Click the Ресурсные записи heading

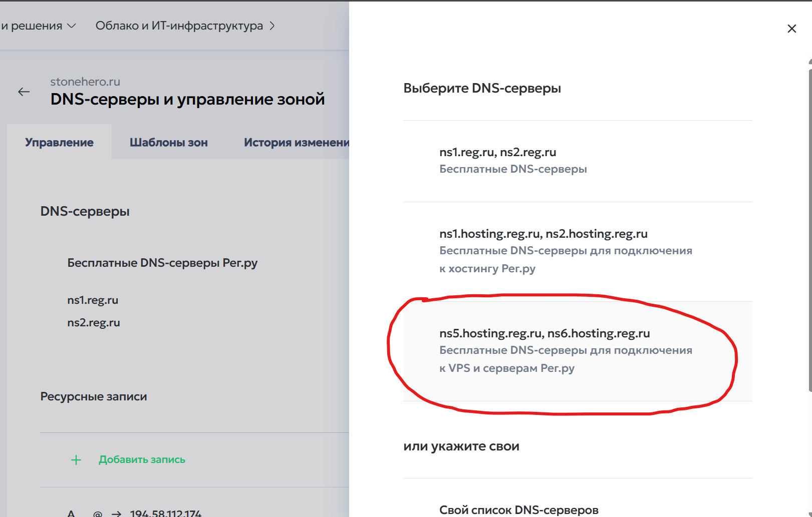[94, 396]
